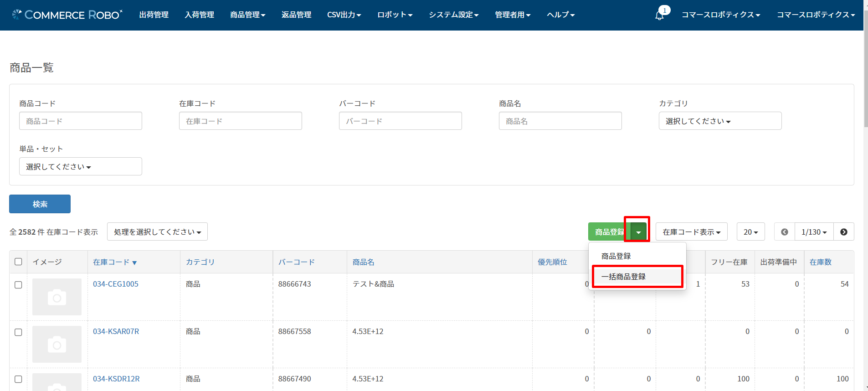The image size is (868, 391).
Task: Click product name テスト&商品
Action: click(x=373, y=284)
